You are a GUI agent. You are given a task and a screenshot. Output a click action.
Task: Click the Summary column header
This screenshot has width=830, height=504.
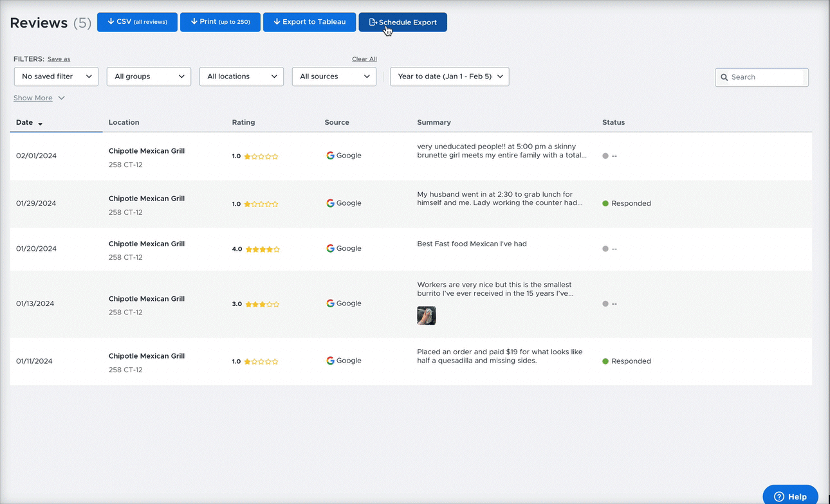pos(434,122)
